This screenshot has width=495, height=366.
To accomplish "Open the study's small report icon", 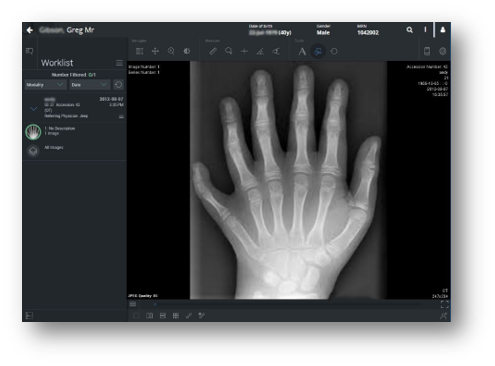I will click(x=121, y=116).
